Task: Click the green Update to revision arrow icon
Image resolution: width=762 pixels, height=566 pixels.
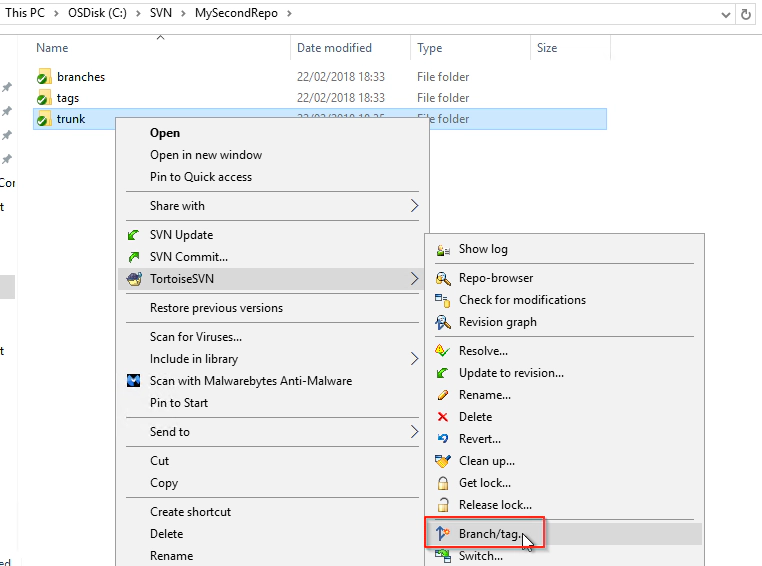Action: [442, 373]
